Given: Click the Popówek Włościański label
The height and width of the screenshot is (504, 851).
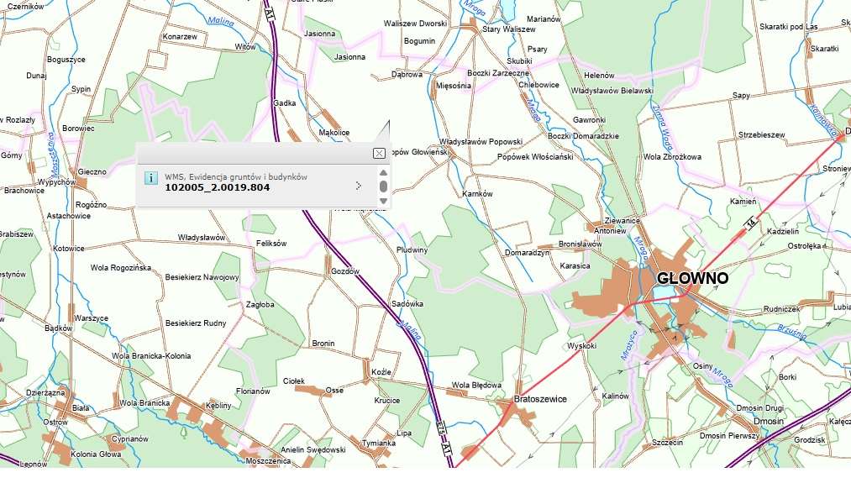Looking at the screenshot, I should click(x=535, y=157).
